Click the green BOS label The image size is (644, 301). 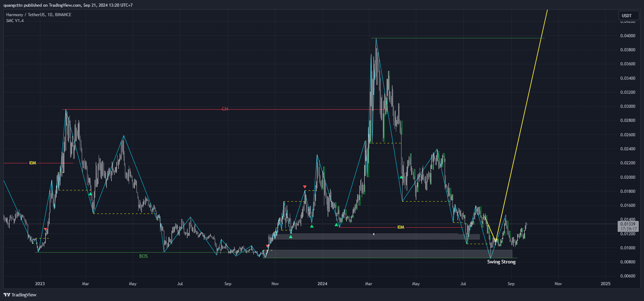pyautogui.click(x=144, y=256)
